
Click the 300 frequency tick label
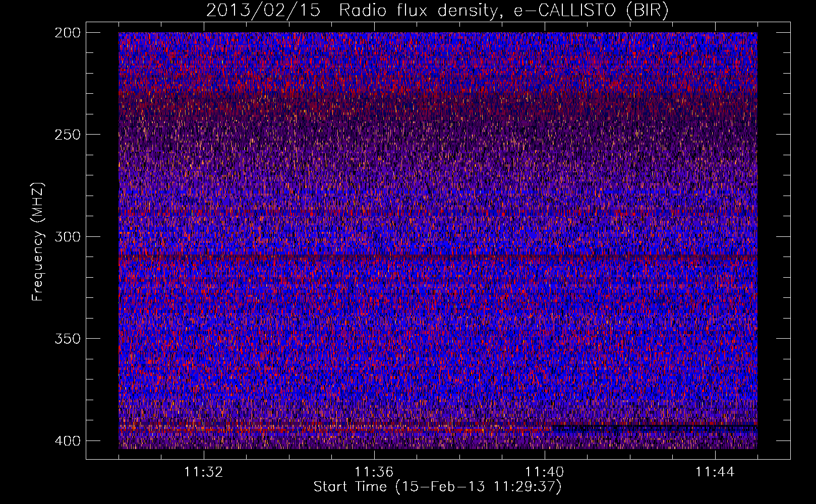point(67,236)
